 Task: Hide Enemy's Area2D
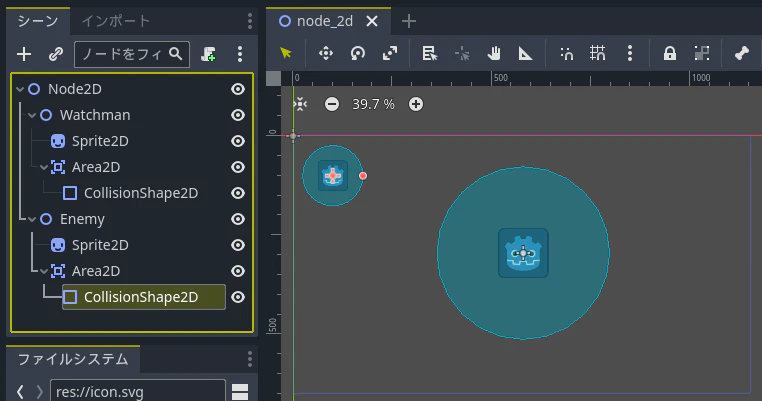tap(238, 271)
